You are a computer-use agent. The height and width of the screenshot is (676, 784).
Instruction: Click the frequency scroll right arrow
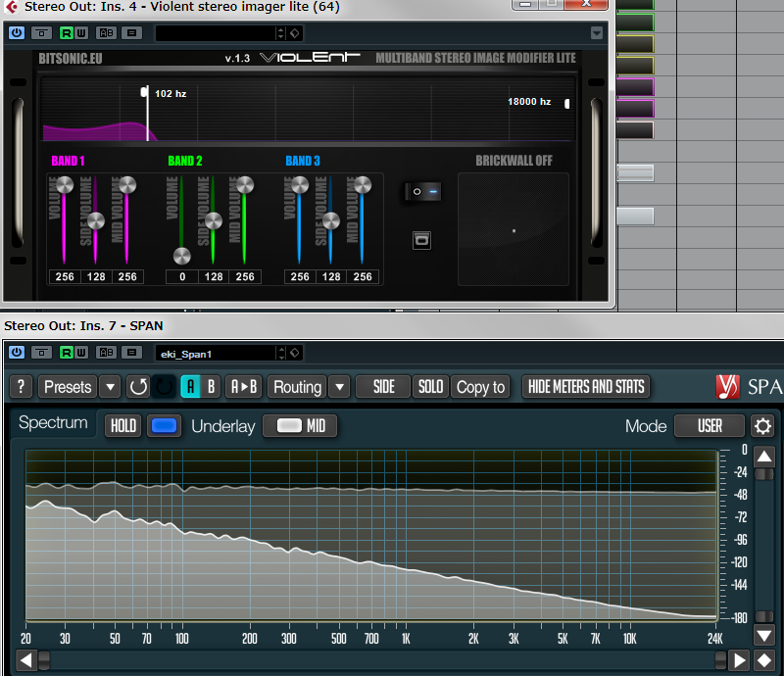(x=740, y=660)
